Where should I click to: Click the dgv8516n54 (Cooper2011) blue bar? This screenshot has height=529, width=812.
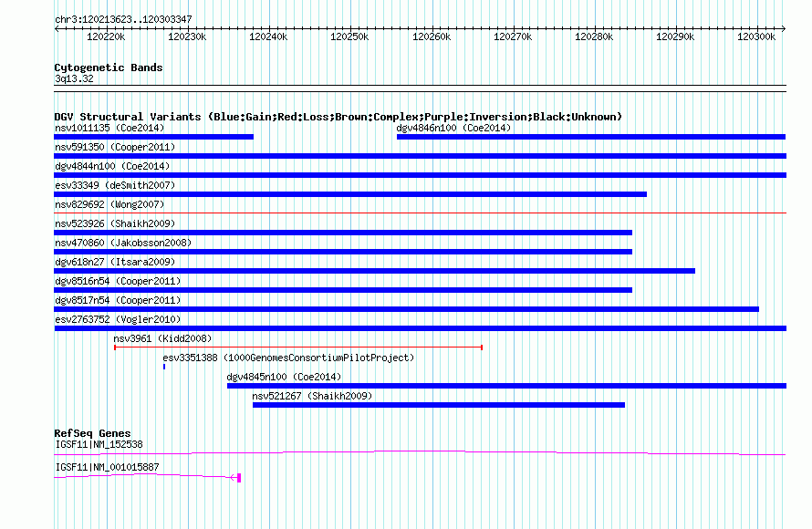[x=343, y=290]
